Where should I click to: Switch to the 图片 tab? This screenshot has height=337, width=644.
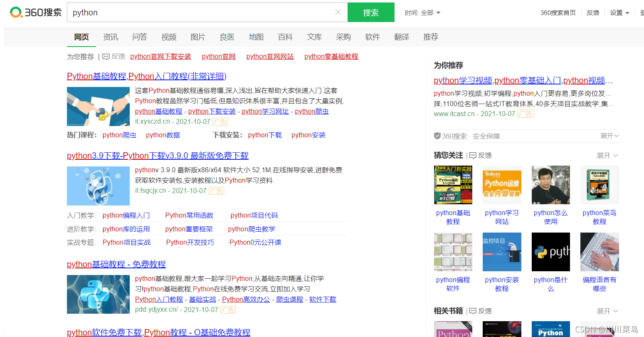click(198, 37)
